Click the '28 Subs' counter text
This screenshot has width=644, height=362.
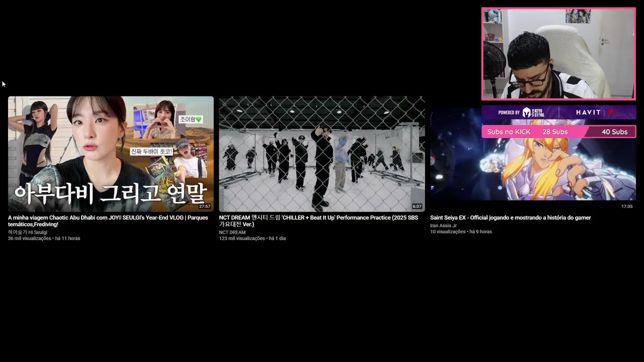click(x=555, y=132)
